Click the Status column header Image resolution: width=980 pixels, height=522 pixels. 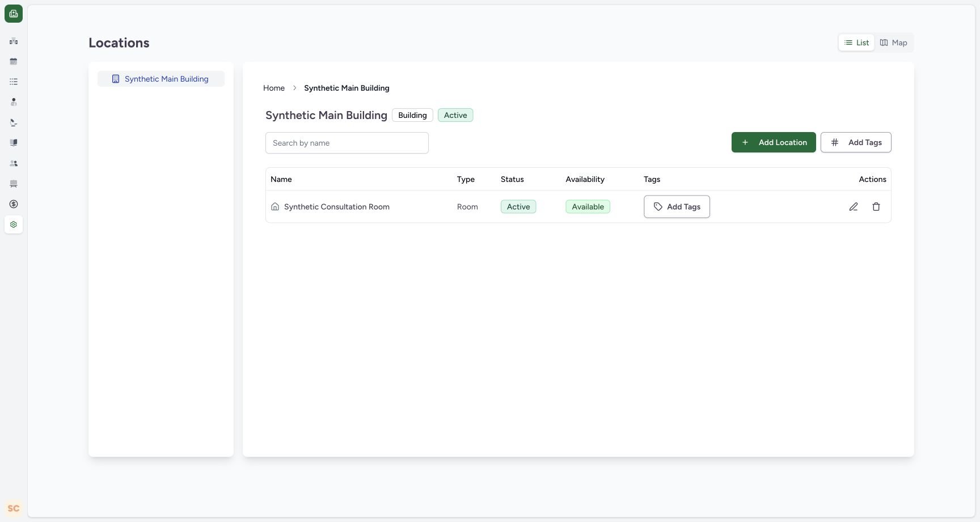512,179
